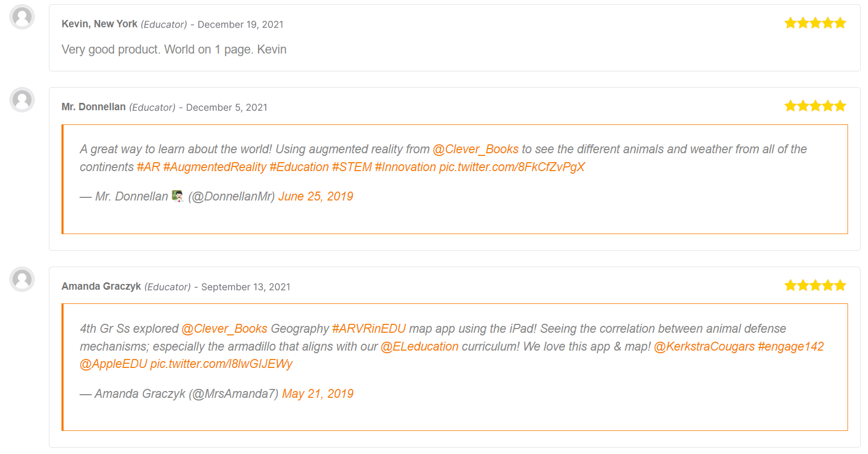Open the #AugmentedReality hashtag link
This screenshot has width=868, height=454.
(x=215, y=167)
